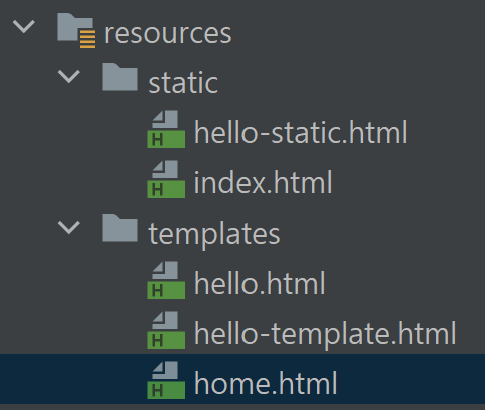
Task: Select the resources folder label
Action: (x=168, y=34)
